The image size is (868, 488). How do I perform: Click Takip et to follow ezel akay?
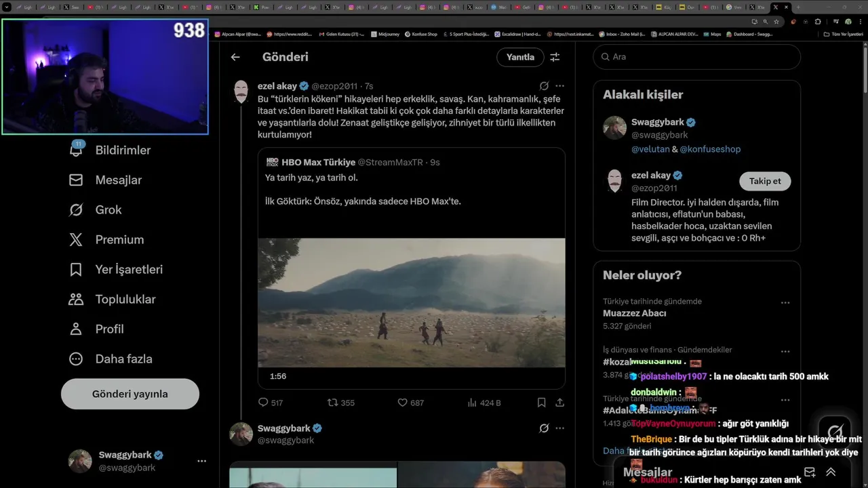(765, 181)
